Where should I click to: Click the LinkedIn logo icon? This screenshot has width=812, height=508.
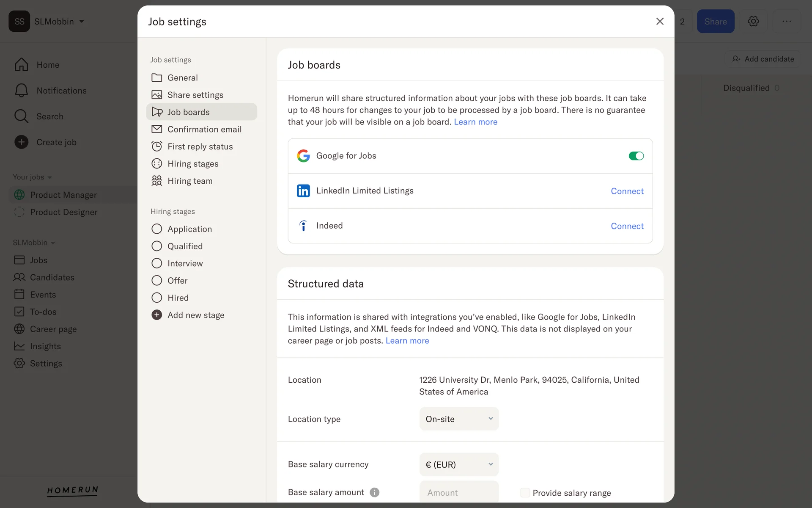pos(303,191)
